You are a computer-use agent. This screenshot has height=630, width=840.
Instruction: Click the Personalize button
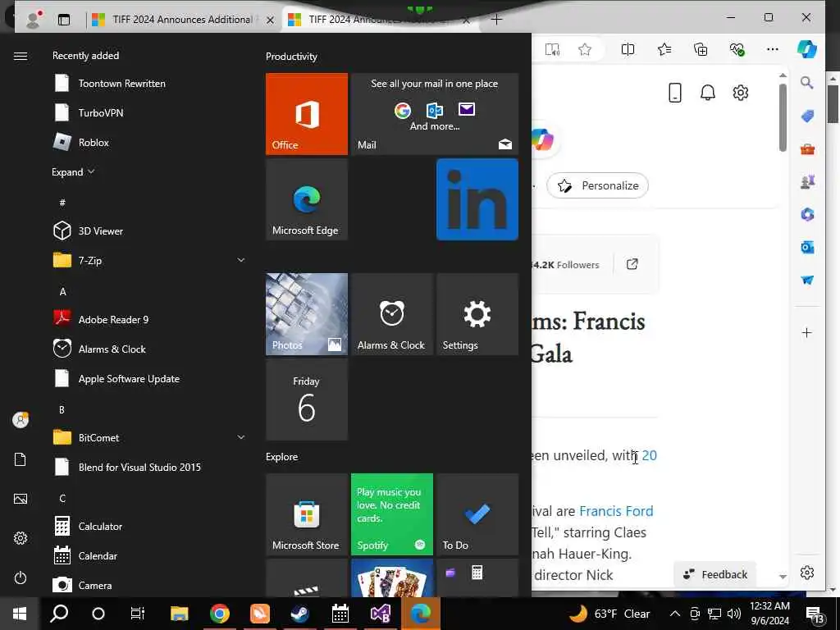point(597,185)
